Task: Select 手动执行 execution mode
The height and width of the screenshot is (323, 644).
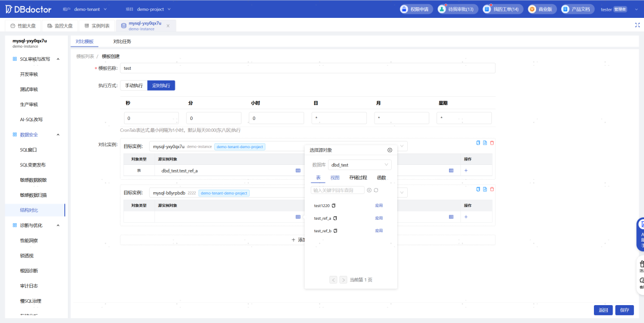Action: tap(134, 85)
